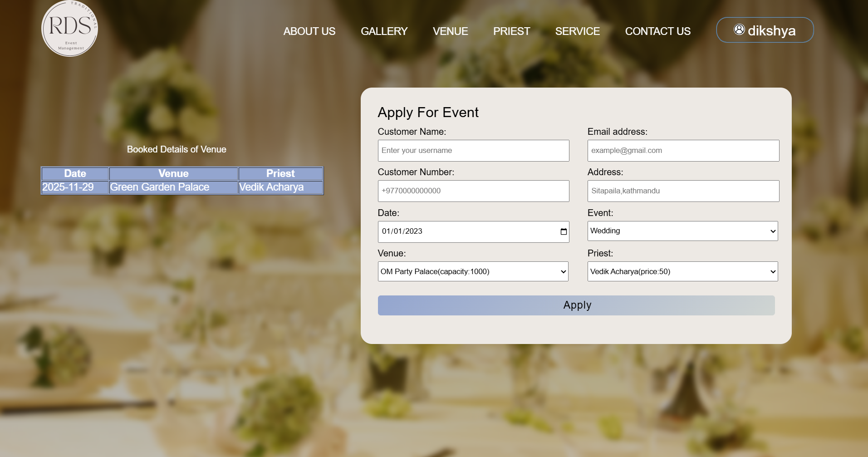The height and width of the screenshot is (457, 868).
Task: Click the user profile icon beside dikshya
Action: click(740, 30)
